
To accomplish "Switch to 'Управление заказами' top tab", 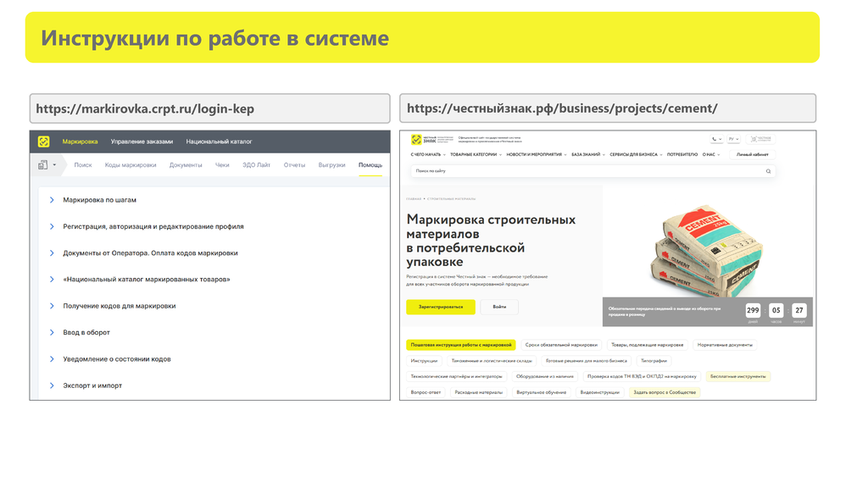I will (142, 141).
